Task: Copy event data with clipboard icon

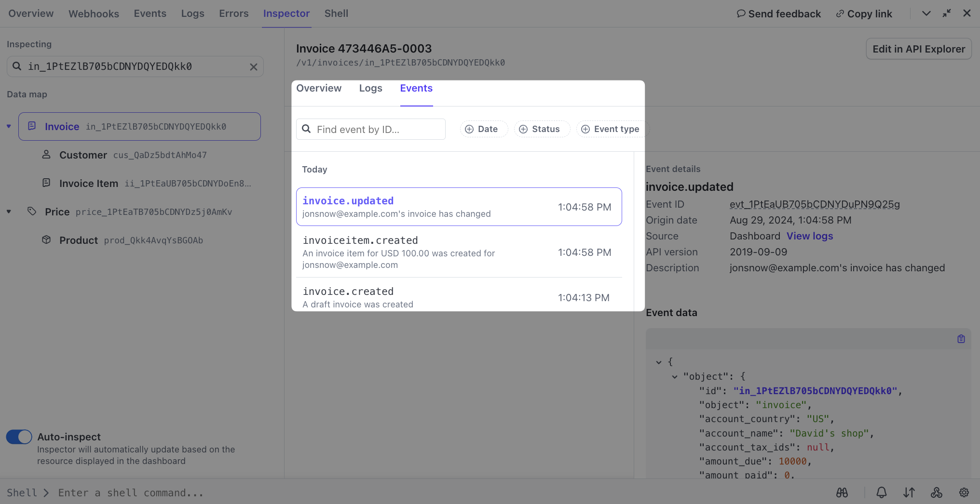Action: coord(961,339)
